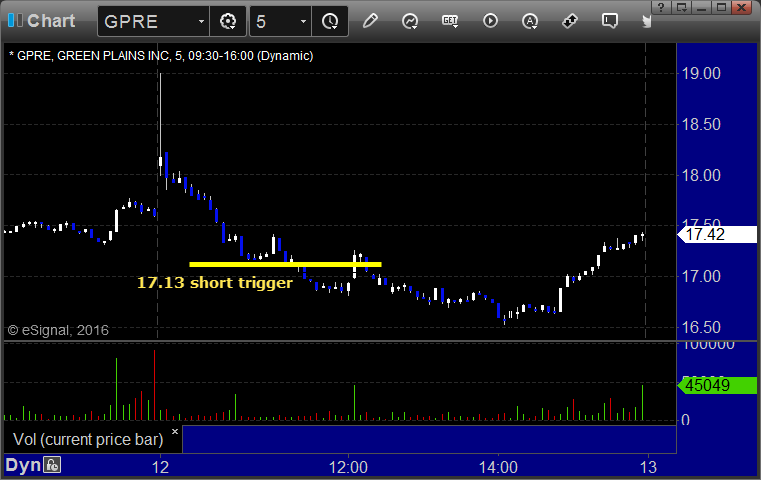Click the 12:00 time axis label
Screen dimensions: 761x480
point(348,467)
